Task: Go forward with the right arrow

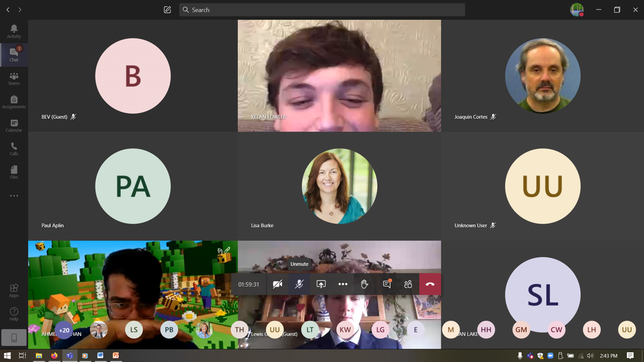Action: click(x=20, y=10)
